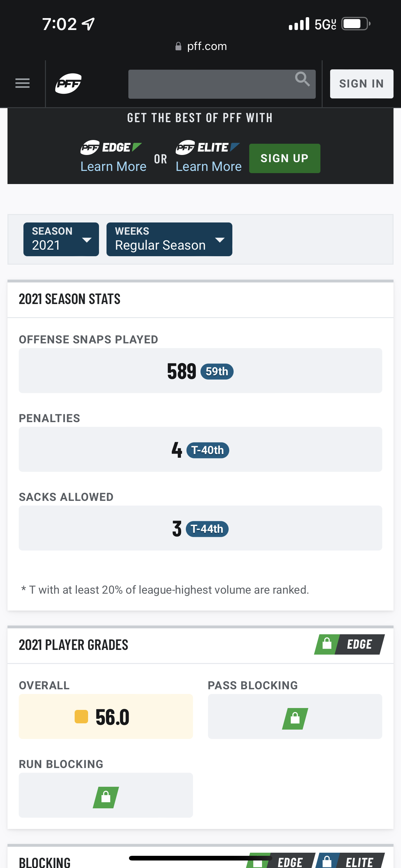
Task: Follow Learn More link under Edge
Action: click(113, 167)
